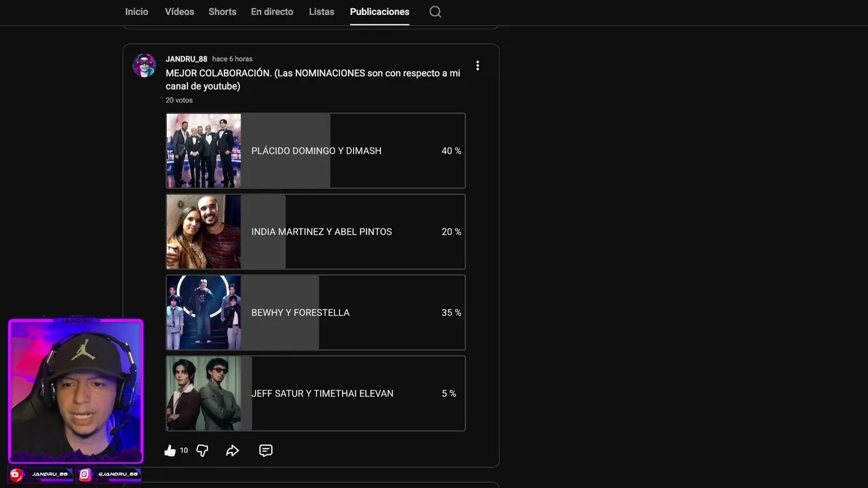Open the comments on the poll post
This screenshot has width=868, height=488.
click(266, 451)
